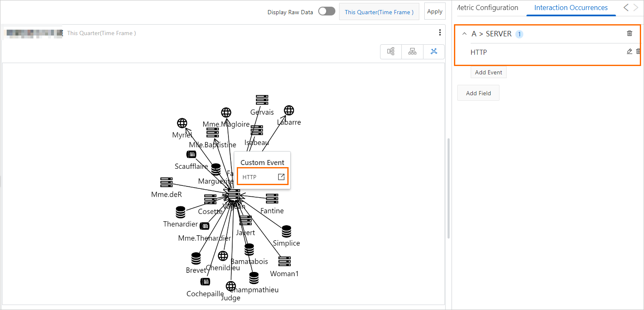Image resolution: width=644 pixels, height=310 pixels.
Task: Click the Add Field button
Action: [478, 93]
